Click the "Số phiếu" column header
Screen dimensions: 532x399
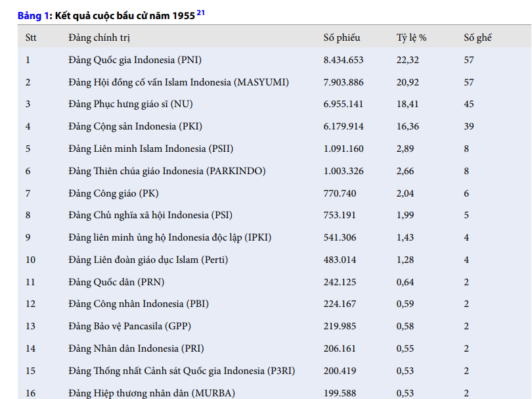tap(342, 37)
